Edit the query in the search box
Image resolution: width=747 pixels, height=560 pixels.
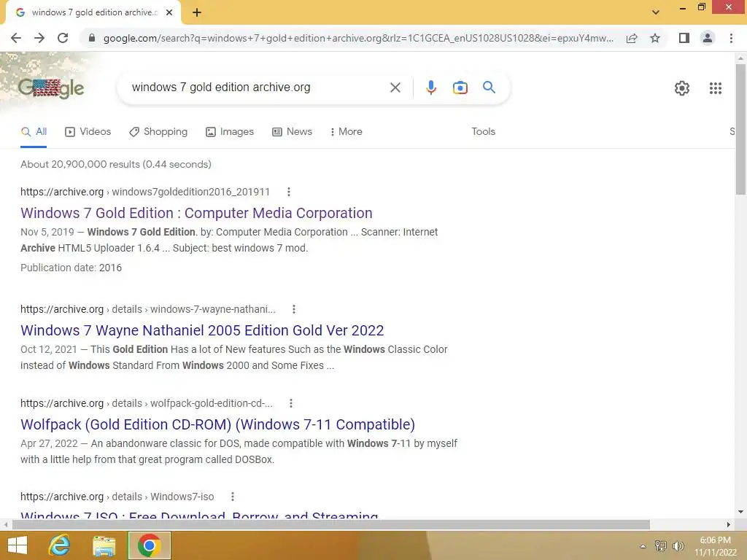pos(258,87)
